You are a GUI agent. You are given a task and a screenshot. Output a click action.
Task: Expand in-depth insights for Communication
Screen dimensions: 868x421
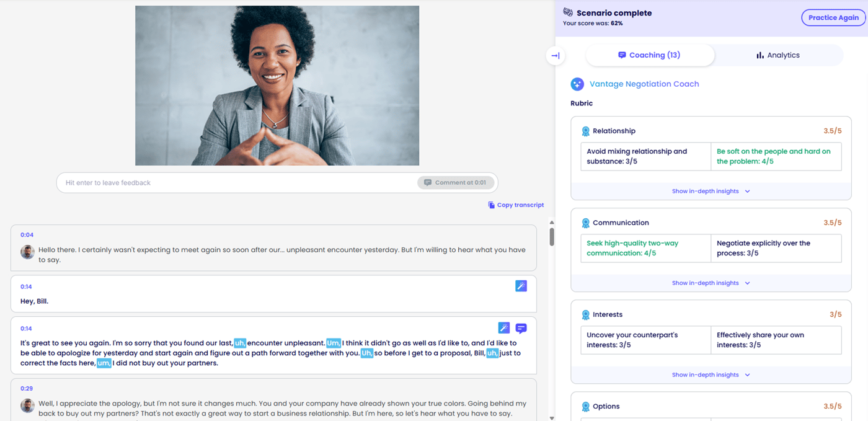[x=711, y=283]
